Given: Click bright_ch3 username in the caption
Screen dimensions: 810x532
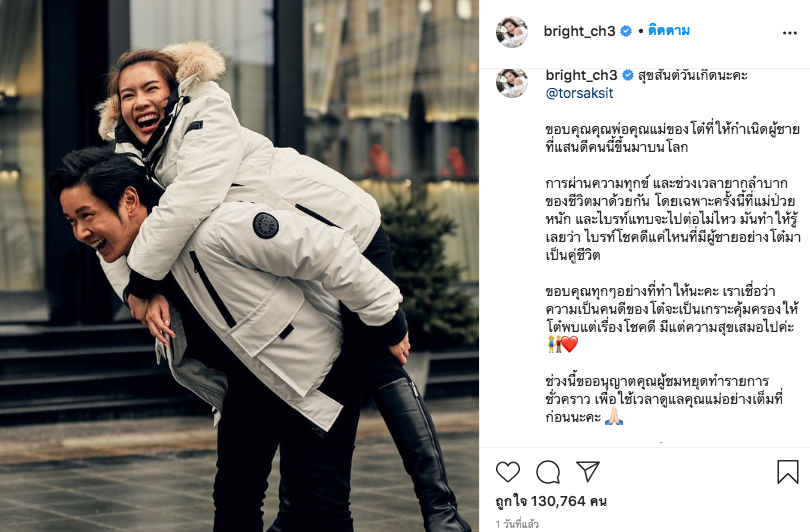Looking at the screenshot, I should (581, 75).
